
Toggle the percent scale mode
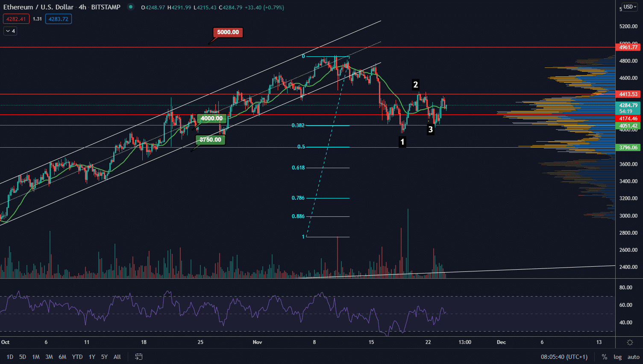coord(604,357)
